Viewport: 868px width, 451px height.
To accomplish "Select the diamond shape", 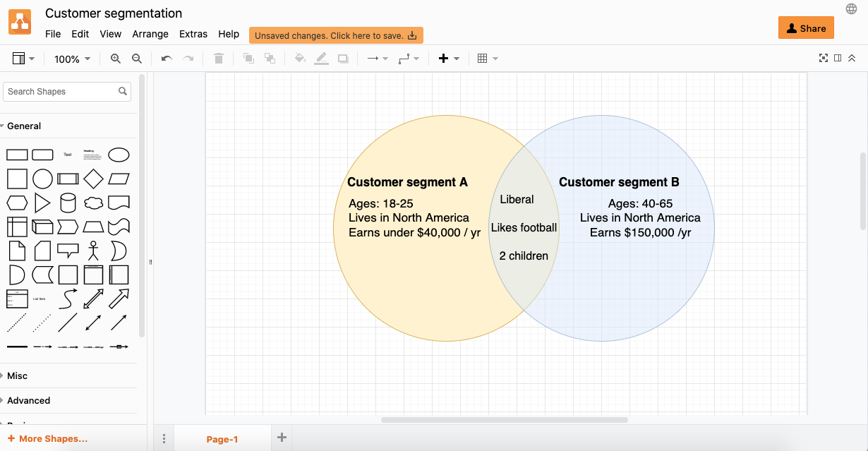I will click(93, 179).
